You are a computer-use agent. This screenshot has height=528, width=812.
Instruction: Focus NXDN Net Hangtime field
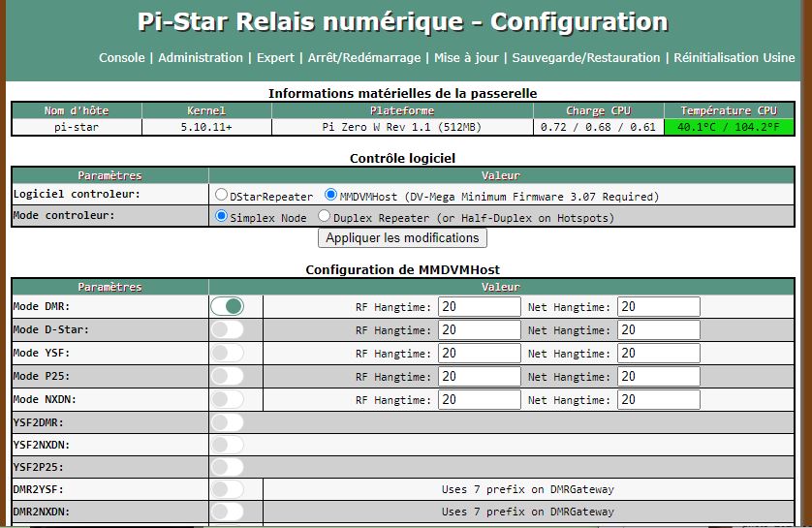[x=659, y=399]
